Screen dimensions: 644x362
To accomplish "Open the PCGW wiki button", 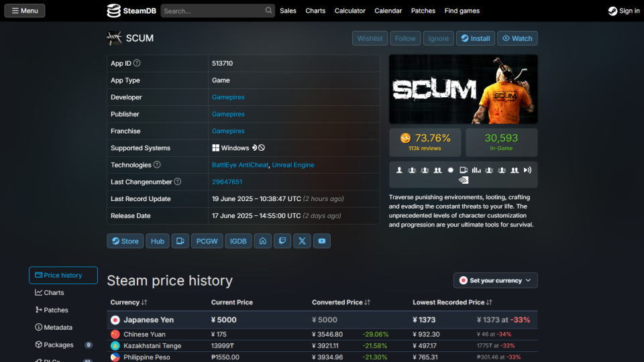I will click(x=207, y=241).
